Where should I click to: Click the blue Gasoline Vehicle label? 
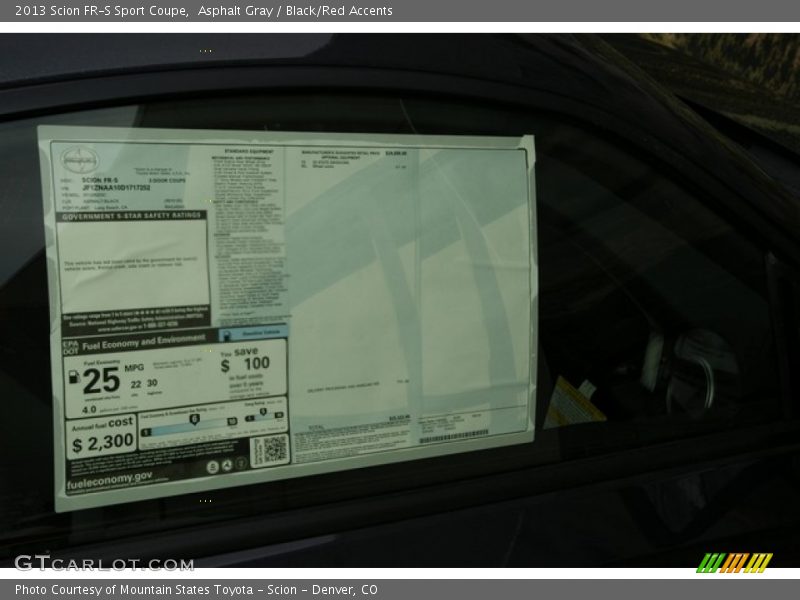254,333
